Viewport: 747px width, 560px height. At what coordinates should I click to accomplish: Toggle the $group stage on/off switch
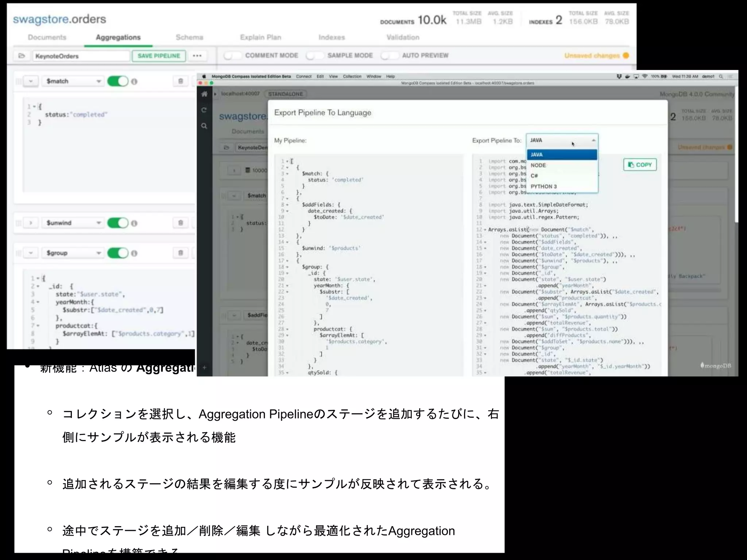(118, 253)
